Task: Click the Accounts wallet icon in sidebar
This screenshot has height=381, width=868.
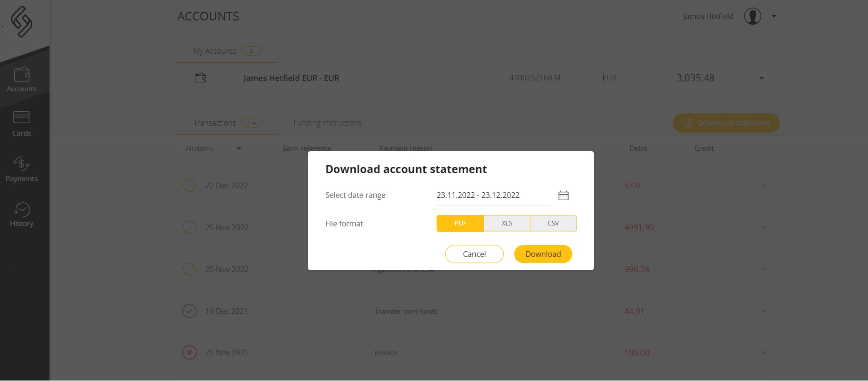Action: click(x=21, y=75)
